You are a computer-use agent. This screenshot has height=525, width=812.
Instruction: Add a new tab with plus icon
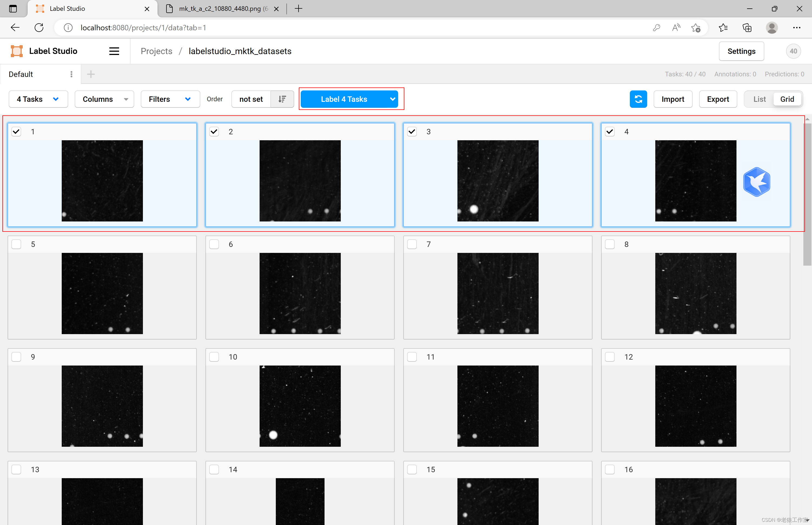coord(91,74)
